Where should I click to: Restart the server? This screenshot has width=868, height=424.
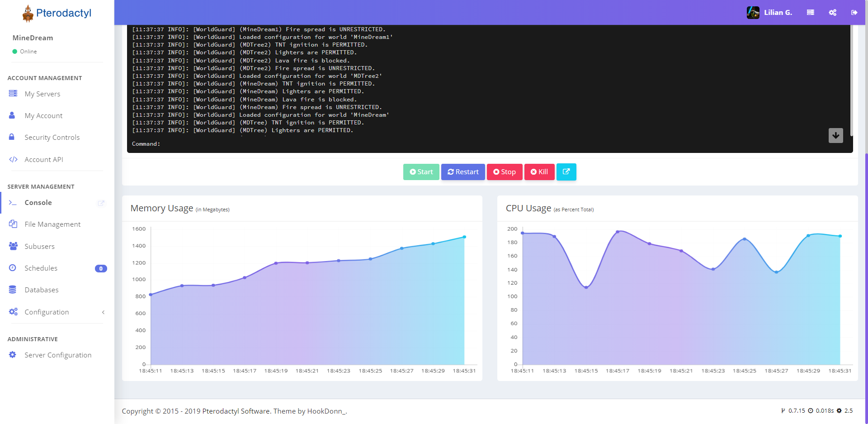coord(463,172)
